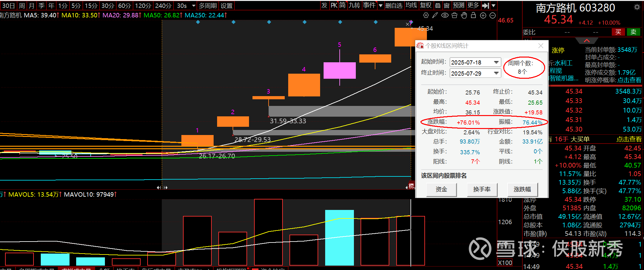The width and height of the screenshot is (644, 270).
Task: Click the 资金 ranking button
Action: coord(441,189)
